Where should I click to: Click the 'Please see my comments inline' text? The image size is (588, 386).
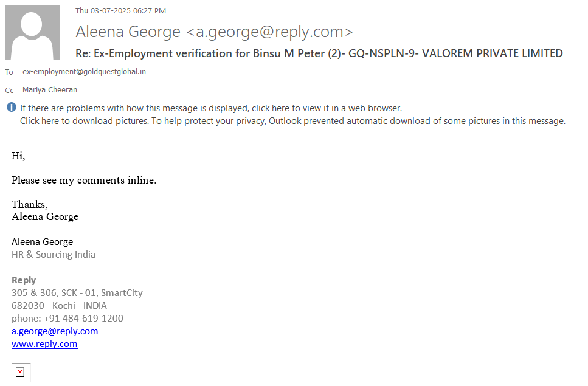click(x=84, y=181)
